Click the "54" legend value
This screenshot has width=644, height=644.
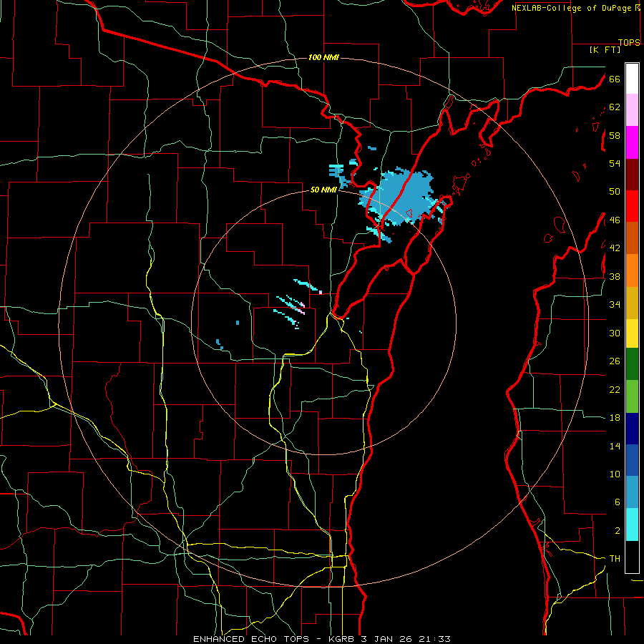(x=614, y=163)
